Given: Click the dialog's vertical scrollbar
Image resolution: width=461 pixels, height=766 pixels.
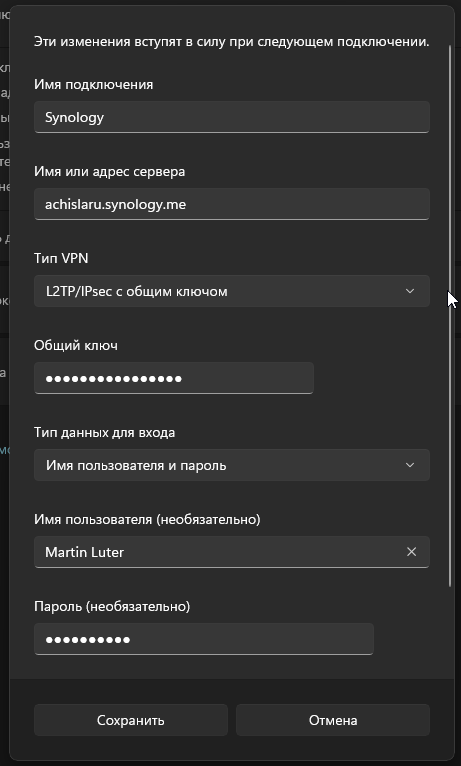Looking at the screenshot, I should pyautogui.click(x=450, y=316).
